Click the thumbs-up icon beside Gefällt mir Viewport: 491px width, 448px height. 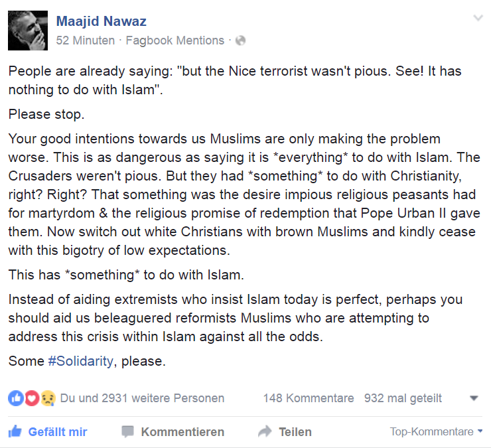15,432
